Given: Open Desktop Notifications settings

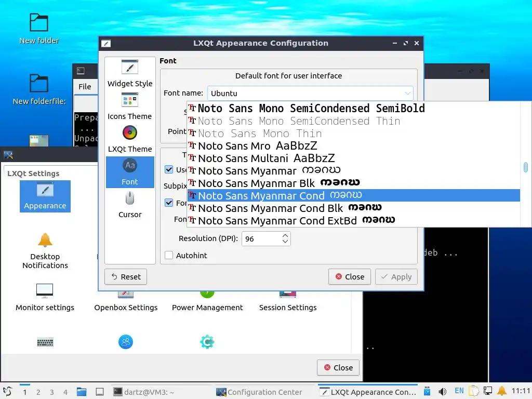Looking at the screenshot, I should [45, 251].
